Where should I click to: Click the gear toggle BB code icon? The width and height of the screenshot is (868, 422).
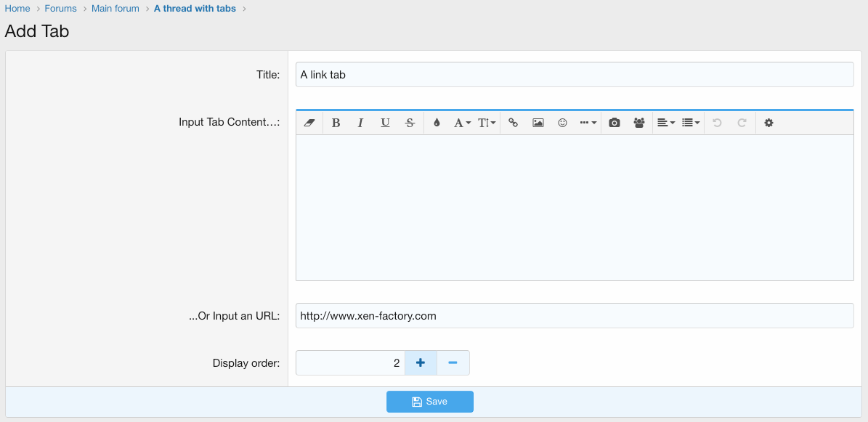click(x=768, y=123)
